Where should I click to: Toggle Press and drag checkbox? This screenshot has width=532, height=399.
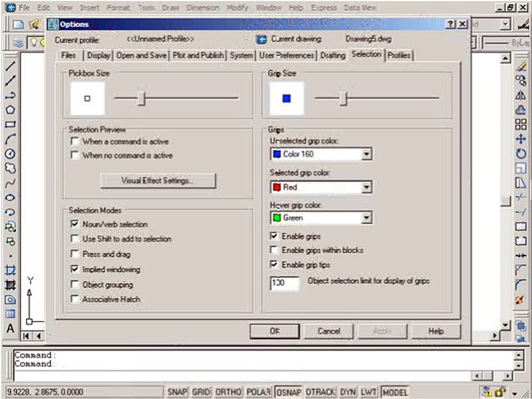75,254
